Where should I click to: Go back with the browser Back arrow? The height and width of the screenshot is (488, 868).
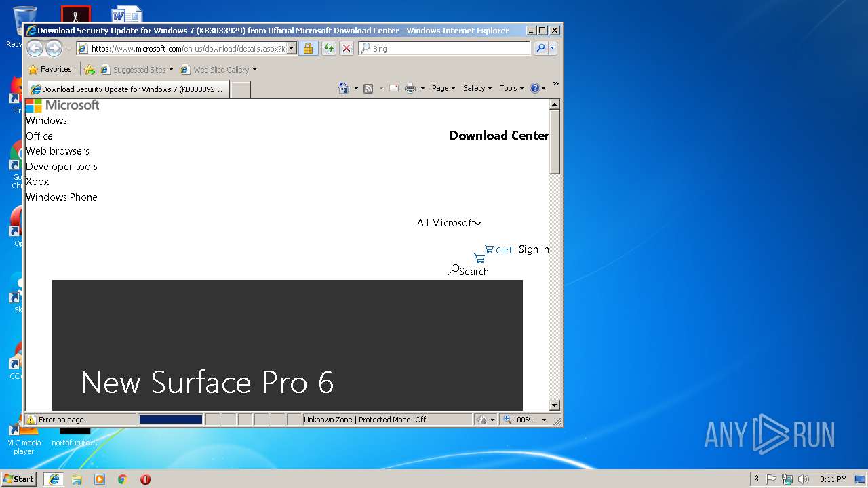35,48
